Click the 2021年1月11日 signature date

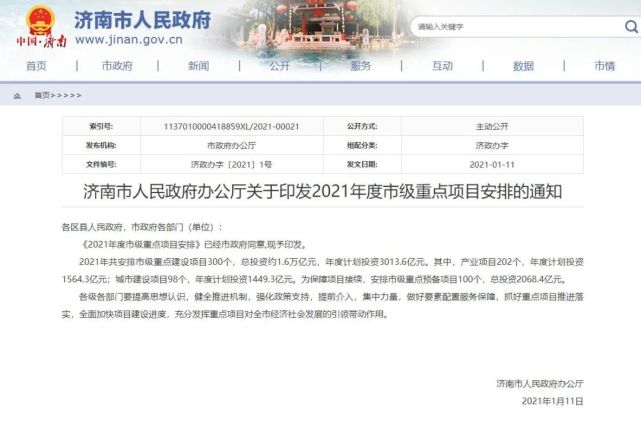pos(552,401)
